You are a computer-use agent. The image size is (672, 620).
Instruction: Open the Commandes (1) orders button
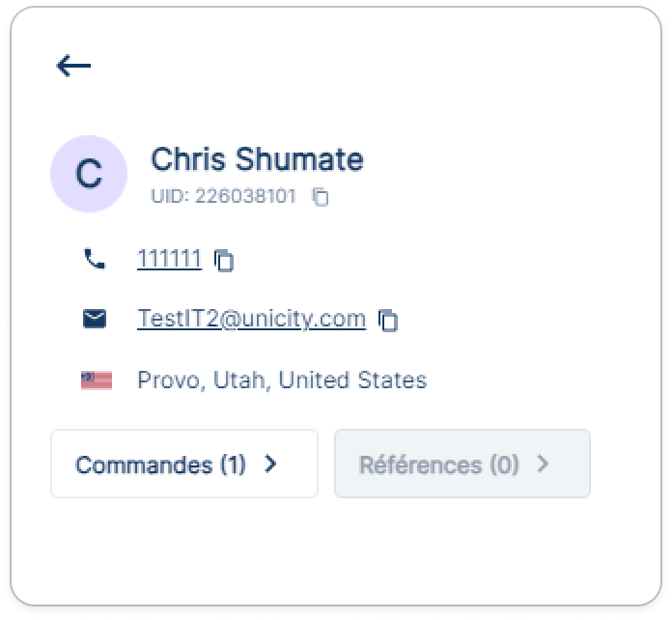184,464
